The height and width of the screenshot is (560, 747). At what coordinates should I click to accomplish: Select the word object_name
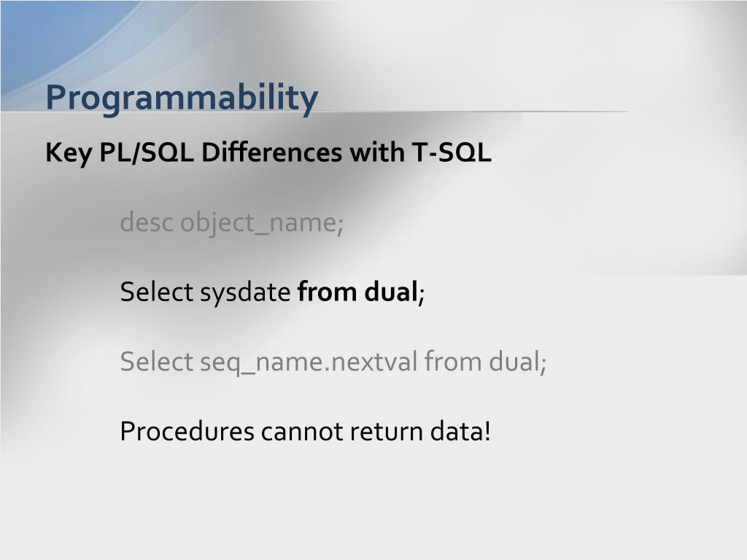(260, 223)
